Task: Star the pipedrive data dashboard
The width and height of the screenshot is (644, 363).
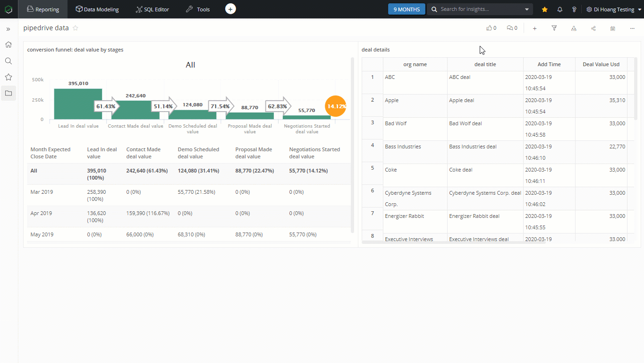Action: click(x=76, y=28)
